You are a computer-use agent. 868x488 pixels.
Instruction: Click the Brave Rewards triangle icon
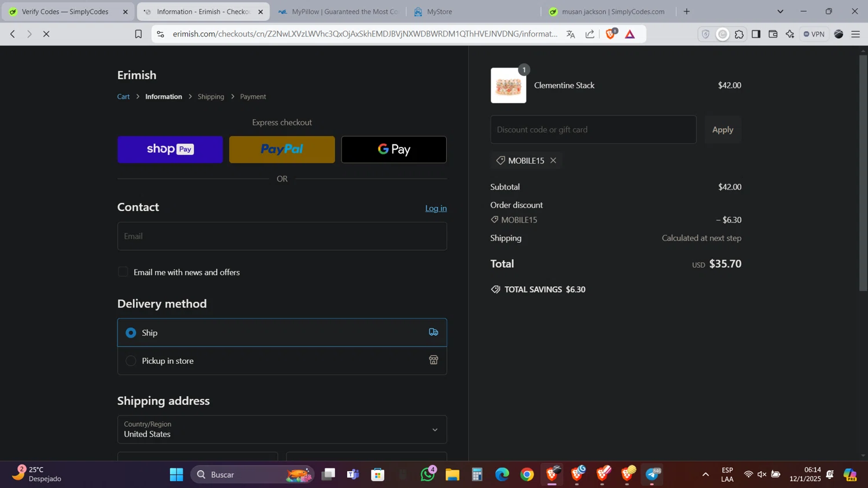630,34
